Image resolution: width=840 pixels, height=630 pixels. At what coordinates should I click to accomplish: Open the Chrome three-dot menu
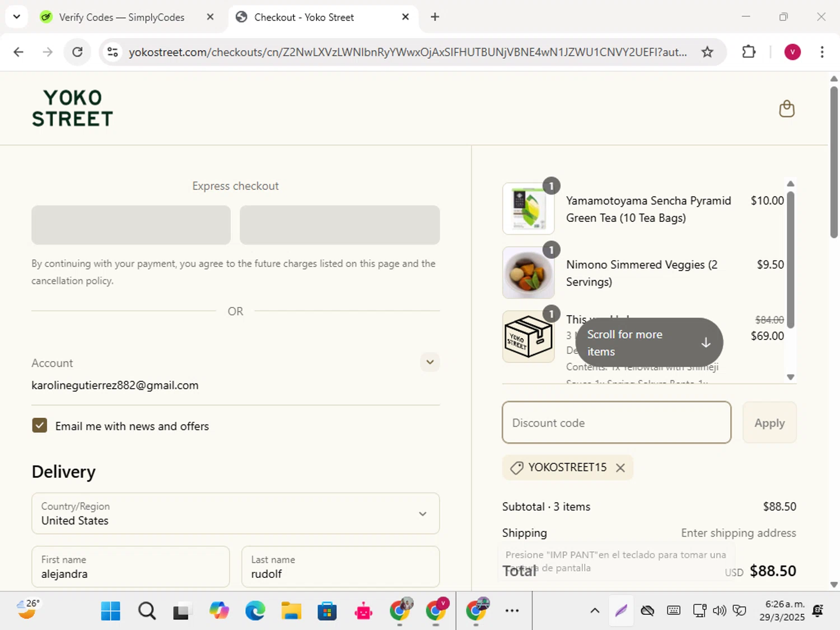click(822, 52)
